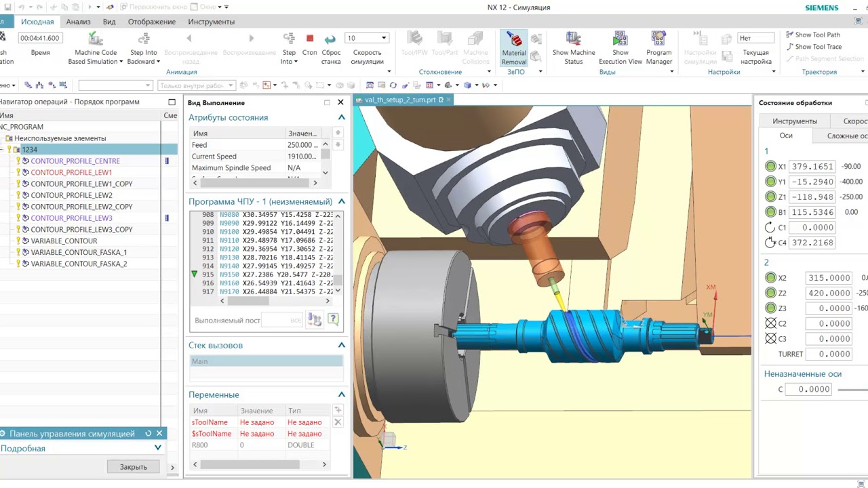
Task: Click the Feed attribute row
Action: 255,145
